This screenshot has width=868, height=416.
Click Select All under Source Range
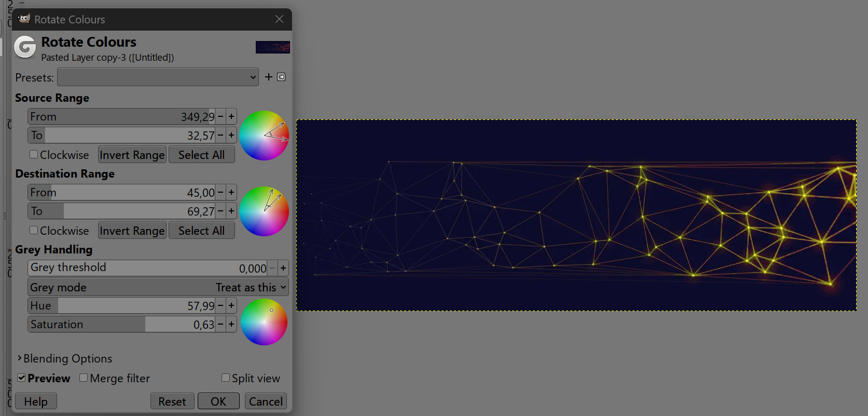coord(201,155)
